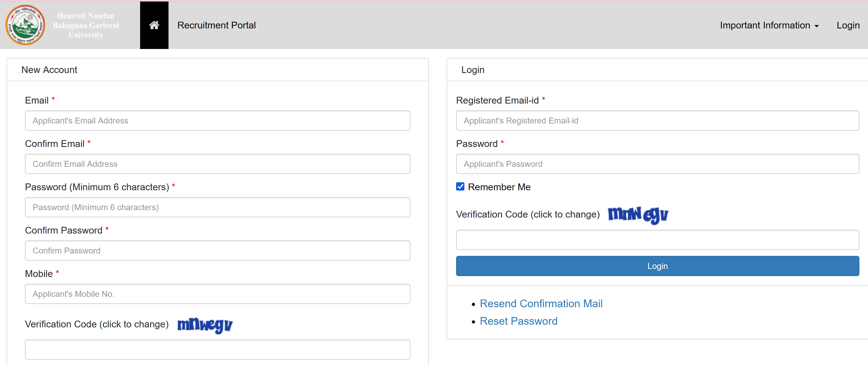Open the Recruitment Portal nav item
This screenshot has width=868, height=366.
click(x=216, y=25)
